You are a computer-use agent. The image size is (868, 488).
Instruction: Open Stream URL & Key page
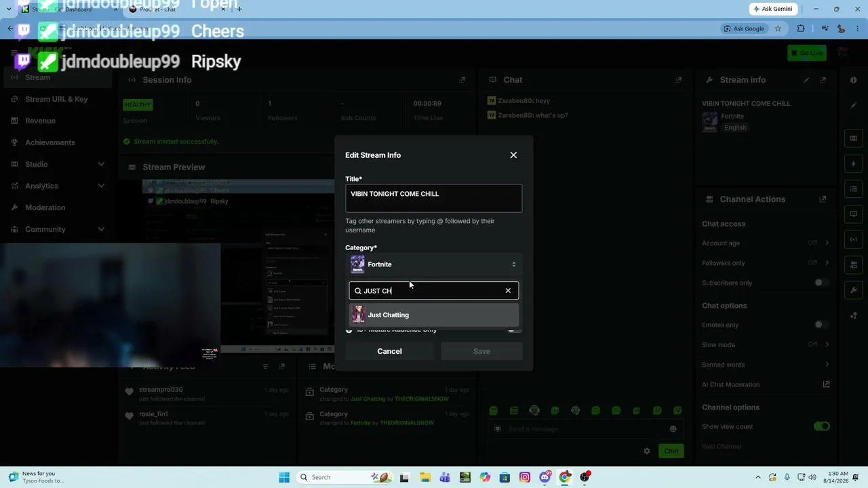click(x=56, y=99)
